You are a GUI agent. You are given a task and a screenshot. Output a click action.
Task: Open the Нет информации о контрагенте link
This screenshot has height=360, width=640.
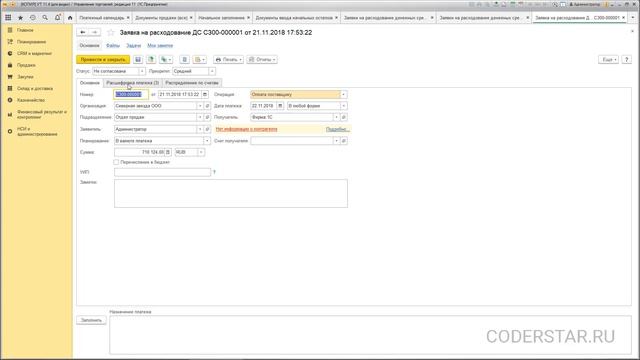(x=247, y=129)
